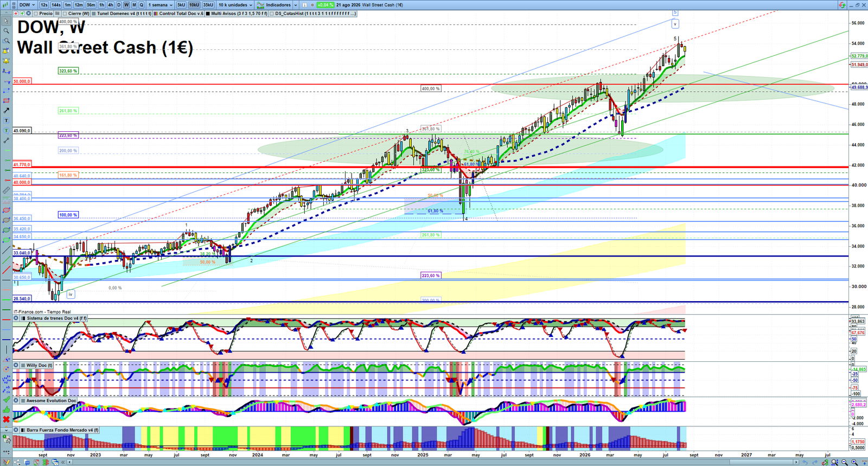Screen dimensions: 868x466
Task: Select the 35kU history button
Action: (208, 5)
